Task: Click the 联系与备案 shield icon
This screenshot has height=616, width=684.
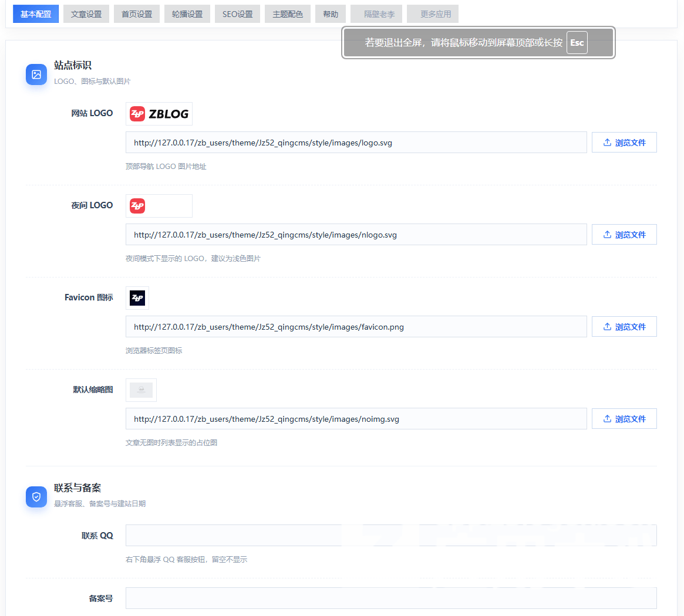Action: coord(36,497)
